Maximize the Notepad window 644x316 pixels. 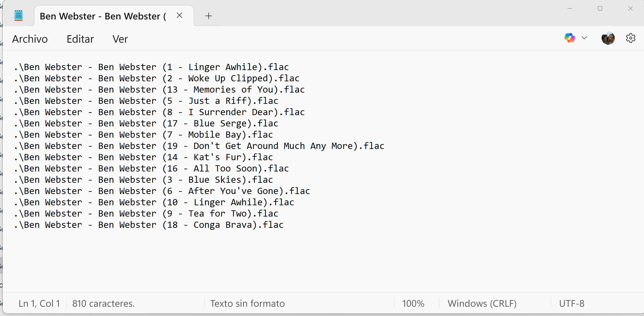[x=600, y=8]
